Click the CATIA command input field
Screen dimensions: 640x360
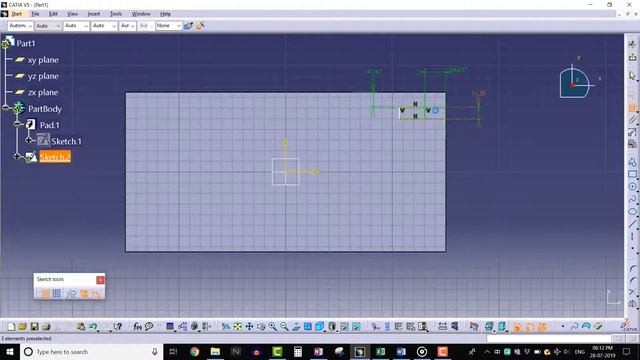(549, 339)
